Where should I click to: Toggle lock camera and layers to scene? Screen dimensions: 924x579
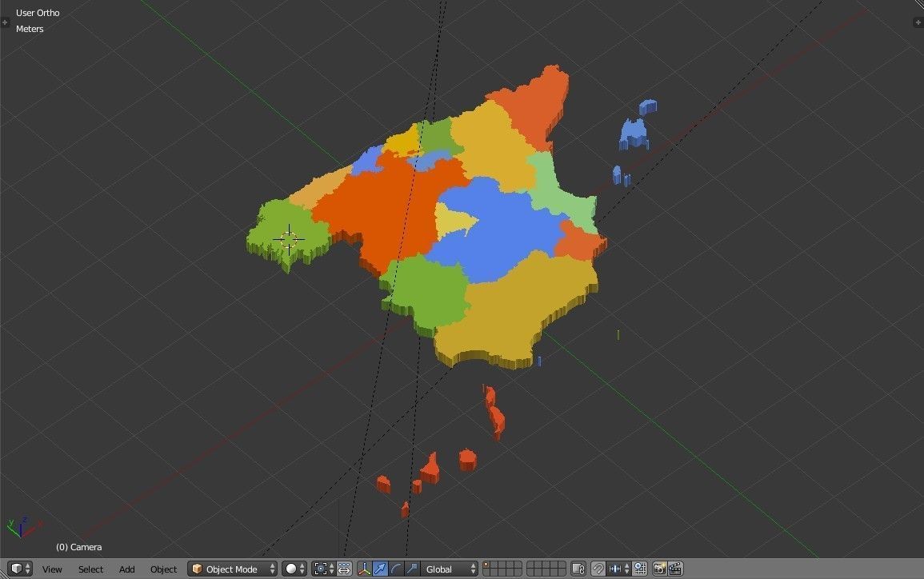(x=578, y=569)
